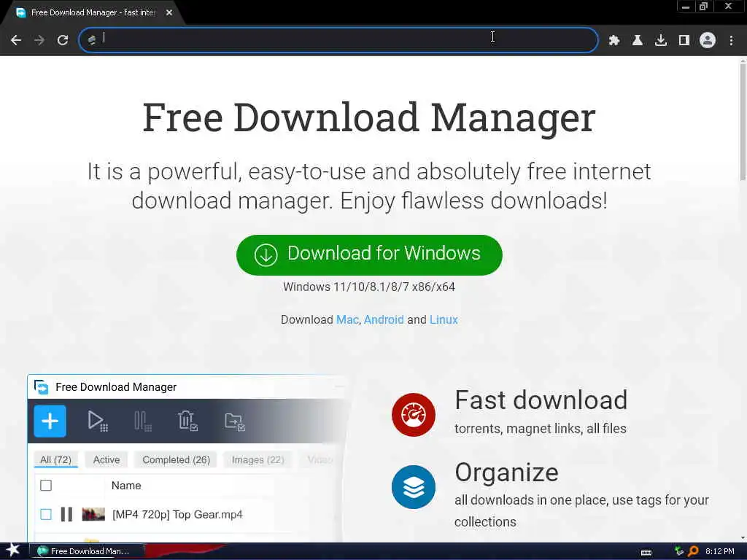Viewport: 747px width, 560px height.
Task: Click the FDM logo in preview title
Action: [x=42, y=386]
